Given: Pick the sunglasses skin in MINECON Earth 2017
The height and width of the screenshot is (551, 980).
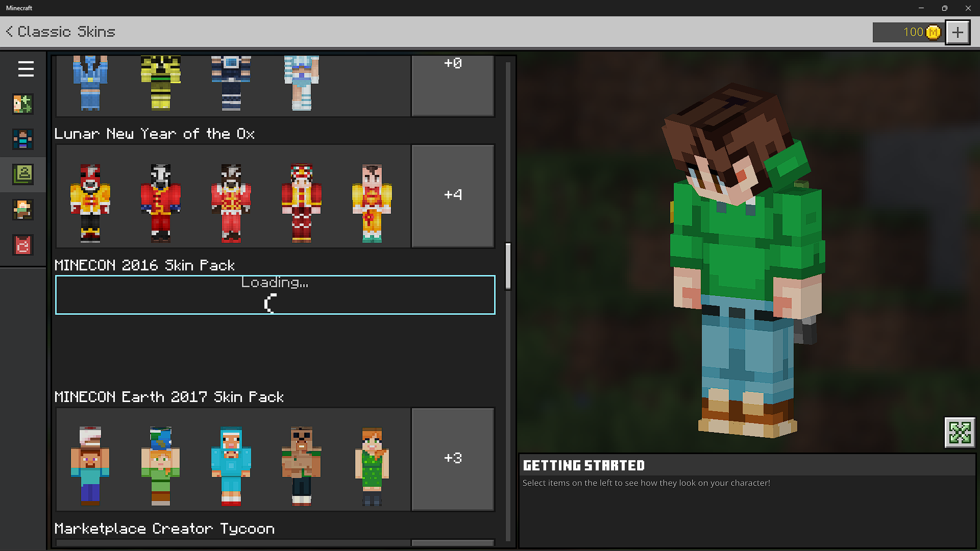Looking at the screenshot, I should click(301, 465).
